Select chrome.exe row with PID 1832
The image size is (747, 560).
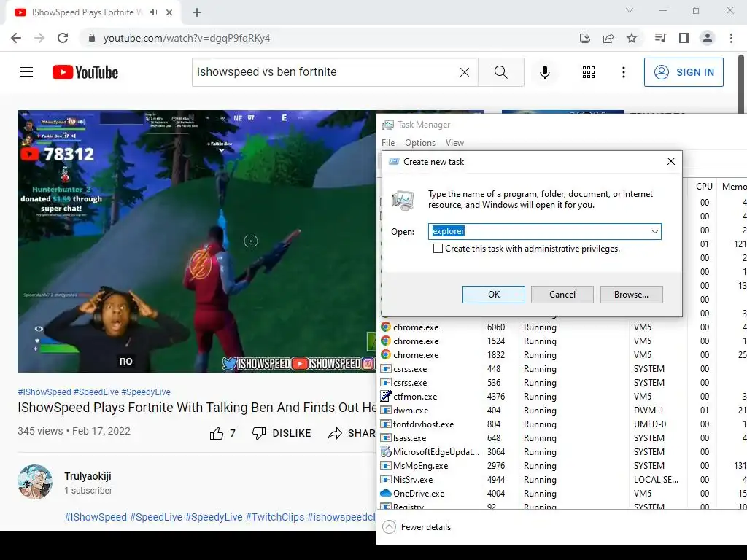[562, 355]
